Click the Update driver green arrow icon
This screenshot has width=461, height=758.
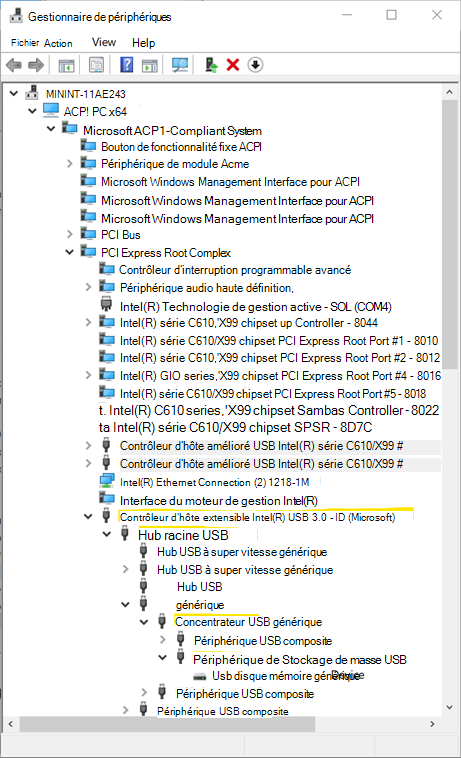(211, 65)
